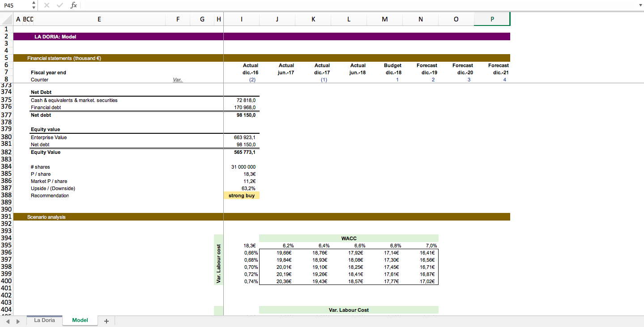Select Equity Value 565 773,1 cell
Viewport: 644px width, 327px height.
(242, 152)
